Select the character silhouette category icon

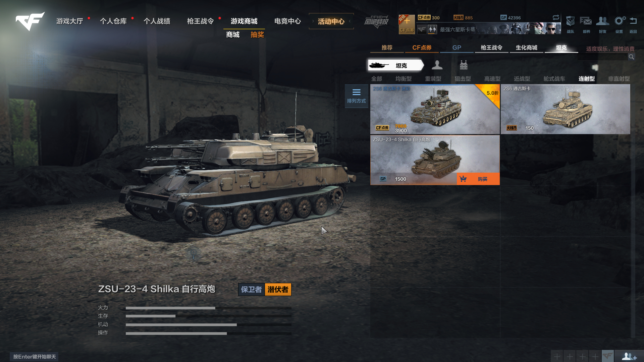[437, 65]
